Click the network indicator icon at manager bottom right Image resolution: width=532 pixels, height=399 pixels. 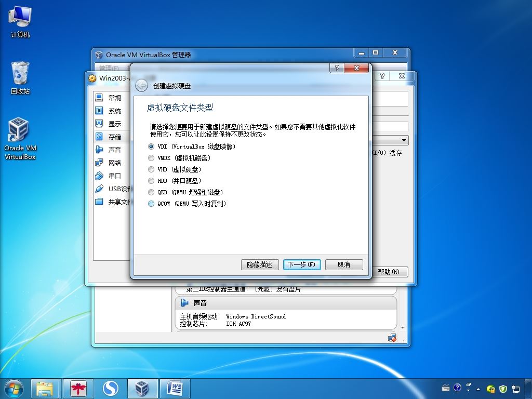click(x=392, y=338)
